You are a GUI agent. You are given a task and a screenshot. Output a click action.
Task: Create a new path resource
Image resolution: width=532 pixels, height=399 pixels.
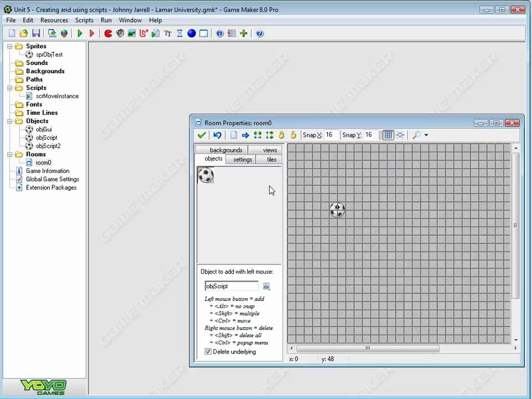(x=144, y=33)
